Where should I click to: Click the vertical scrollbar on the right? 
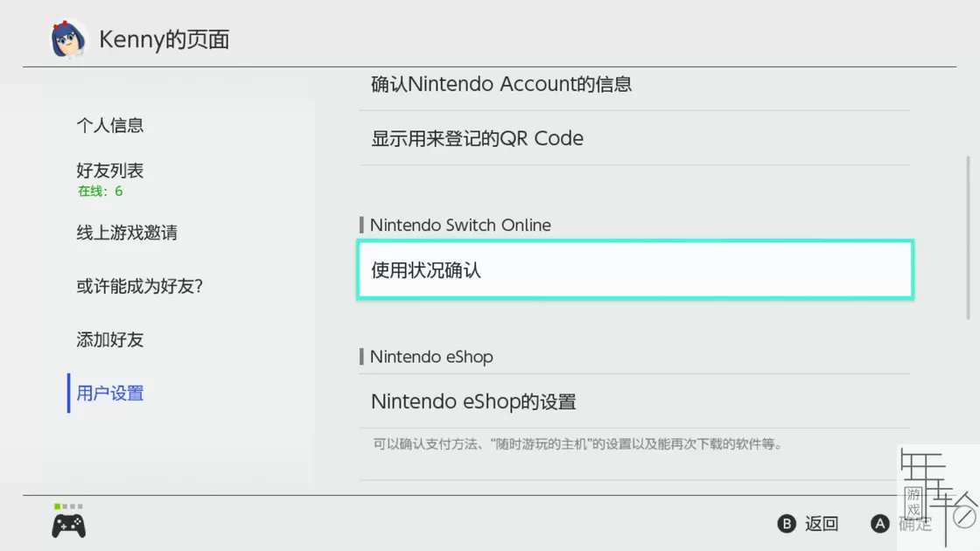tap(968, 238)
